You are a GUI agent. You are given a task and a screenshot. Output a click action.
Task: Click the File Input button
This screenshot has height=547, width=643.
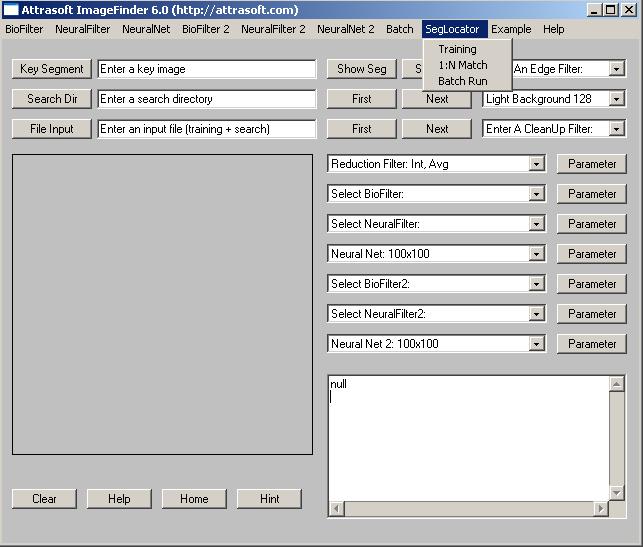(x=52, y=129)
